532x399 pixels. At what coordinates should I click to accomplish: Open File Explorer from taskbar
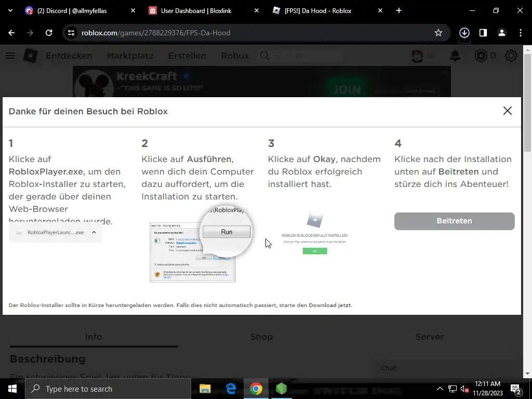click(x=205, y=389)
